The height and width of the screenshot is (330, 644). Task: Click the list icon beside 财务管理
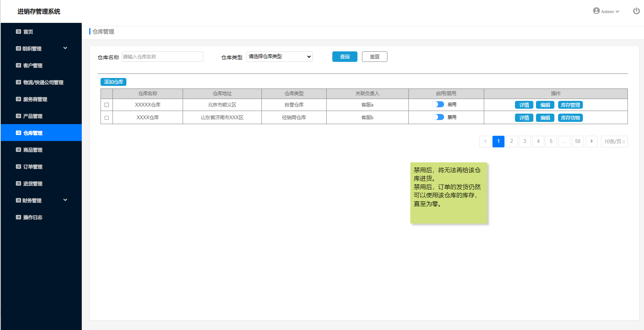coord(18,200)
